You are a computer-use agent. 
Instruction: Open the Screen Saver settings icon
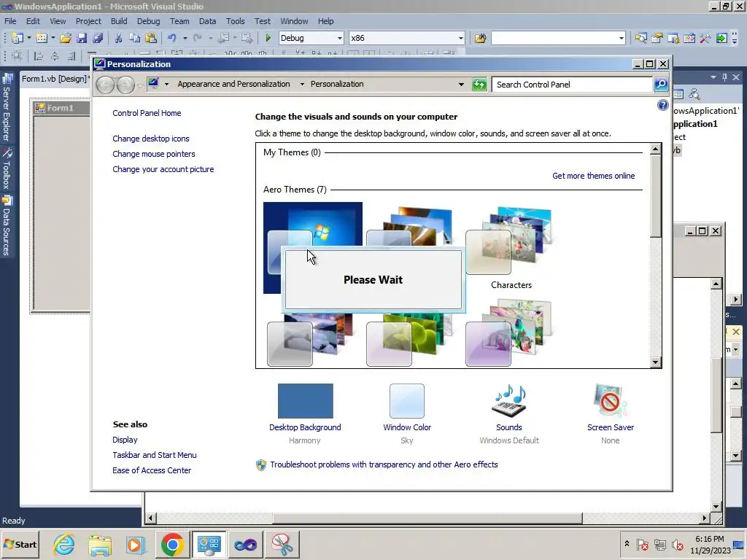coord(611,401)
